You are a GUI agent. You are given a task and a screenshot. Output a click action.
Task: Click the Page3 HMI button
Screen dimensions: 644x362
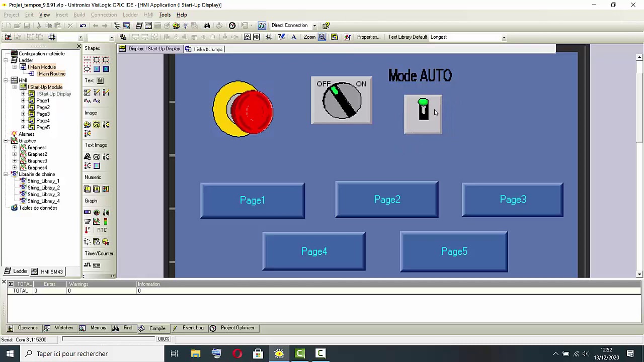pos(513,200)
